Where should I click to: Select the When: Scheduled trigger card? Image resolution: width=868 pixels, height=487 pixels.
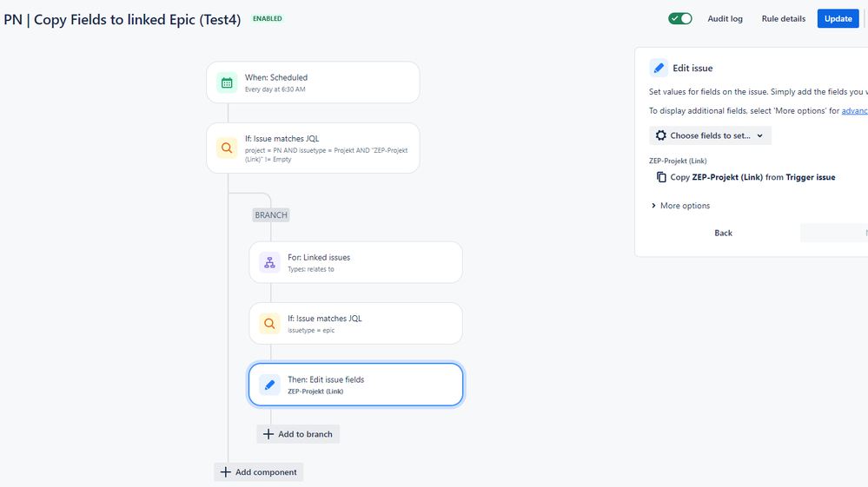coord(313,82)
